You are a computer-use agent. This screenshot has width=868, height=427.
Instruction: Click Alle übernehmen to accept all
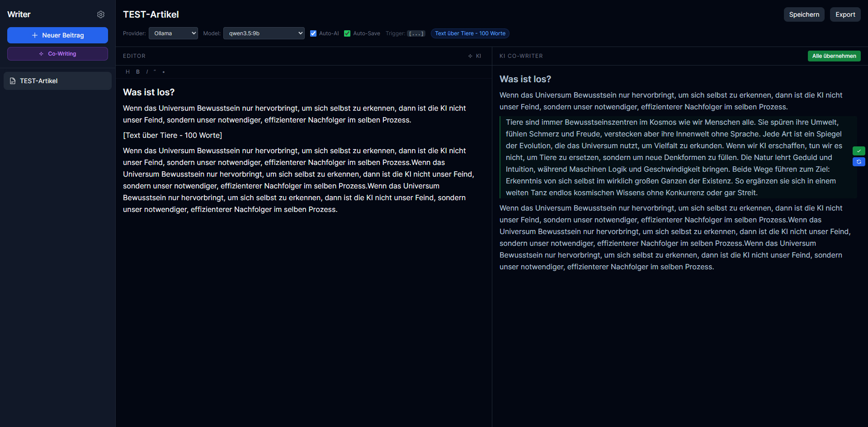[x=834, y=56]
